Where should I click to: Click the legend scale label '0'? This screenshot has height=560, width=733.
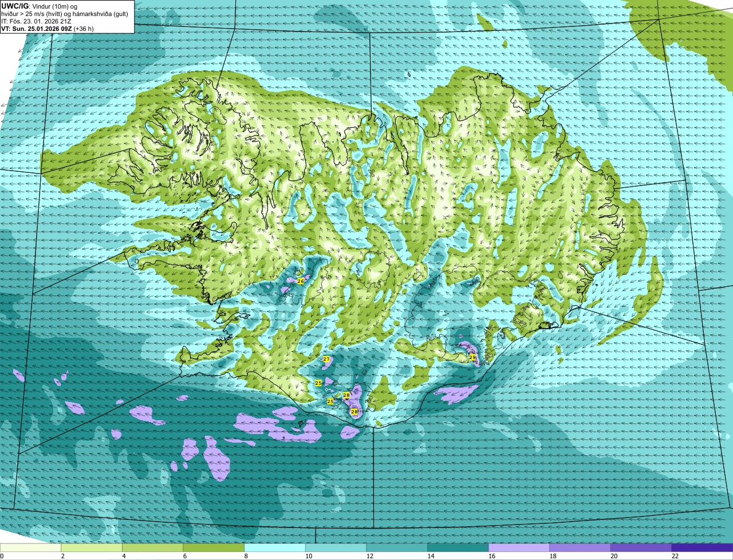point(2,556)
